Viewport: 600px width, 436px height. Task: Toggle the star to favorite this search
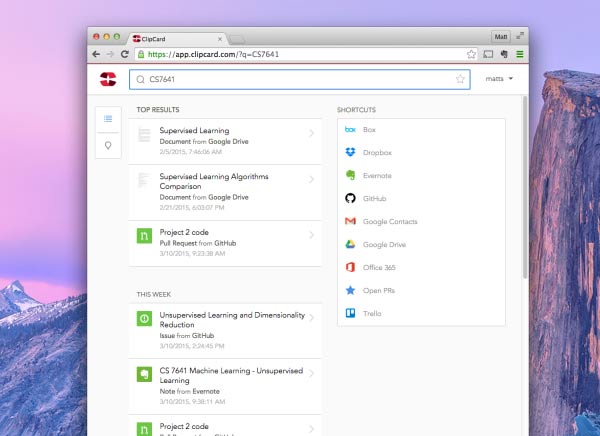pyautogui.click(x=460, y=79)
